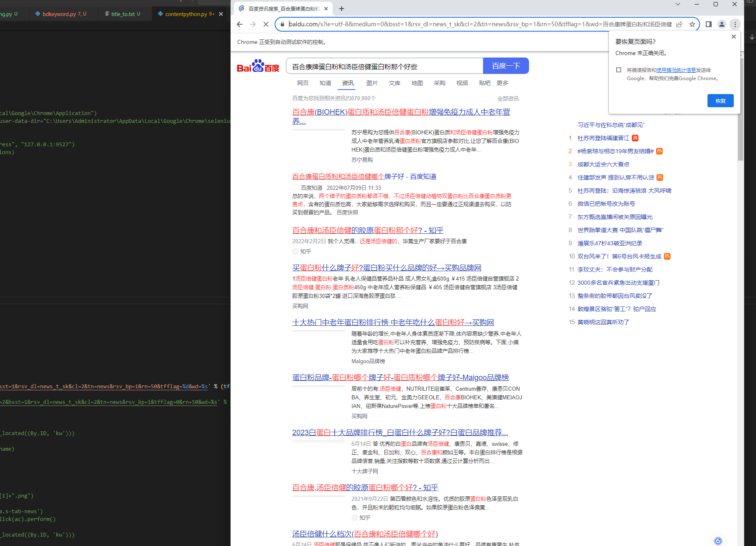Image resolution: width=756 pixels, height=546 pixels.
Task: Open hot topic 东方甄选直播间被关原因曝光
Action: (x=615, y=217)
